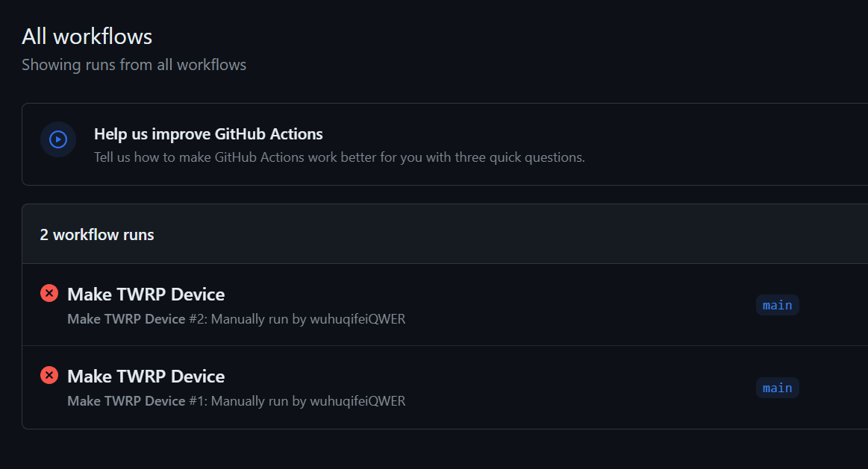The width and height of the screenshot is (868, 469).
Task: Click the word 'workflows' in the page heading
Action: 112,36
